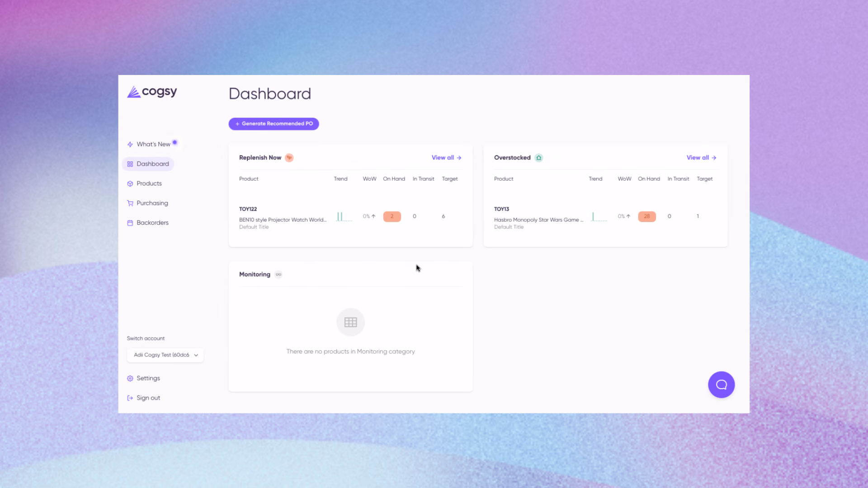
Task: Click the TOY122 trend sparkline
Action: [x=344, y=216]
